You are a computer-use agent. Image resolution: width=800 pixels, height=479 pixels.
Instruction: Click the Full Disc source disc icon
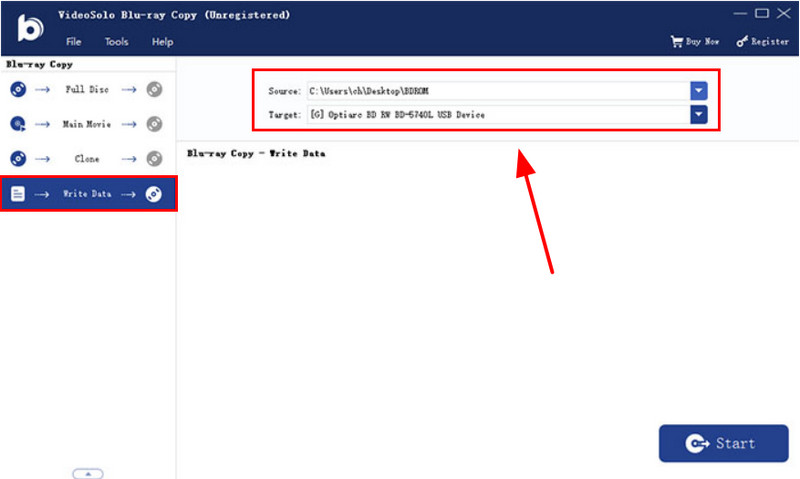click(18, 89)
